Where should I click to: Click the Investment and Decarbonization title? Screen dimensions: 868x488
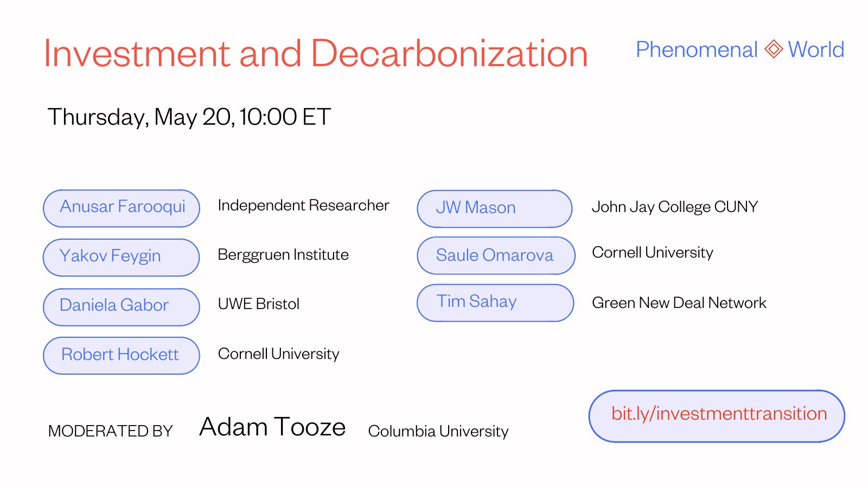(316, 54)
